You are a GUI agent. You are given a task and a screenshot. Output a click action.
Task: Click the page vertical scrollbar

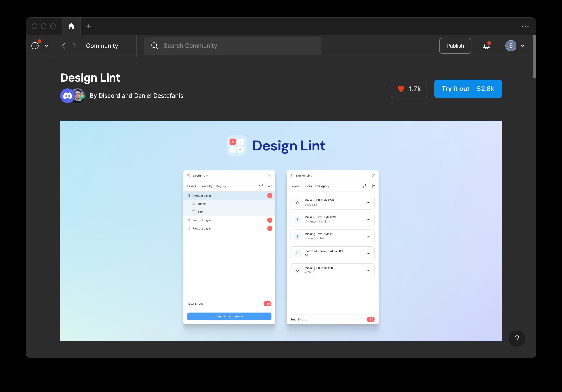coord(534,57)
